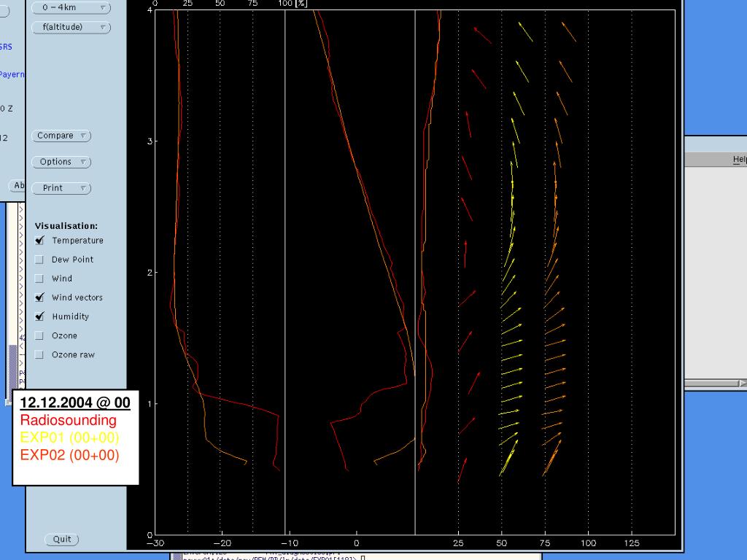Click the EXP02 (00+00) legend label
Image resolution: width=747 pixels, height=560 pixels.
(x=69, y=455)
